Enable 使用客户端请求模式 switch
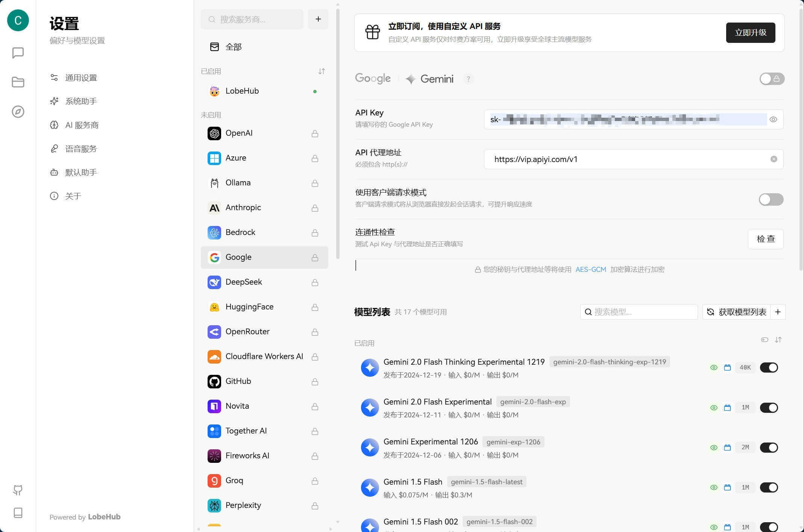The height and width of the screenshot is (532, 804). tap(771, 200)
